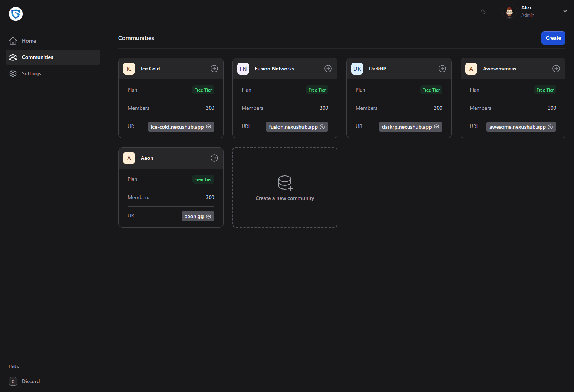Follow the darkrp.nexushub.app URL link
574x392 pixels.
tap(410, 126)
